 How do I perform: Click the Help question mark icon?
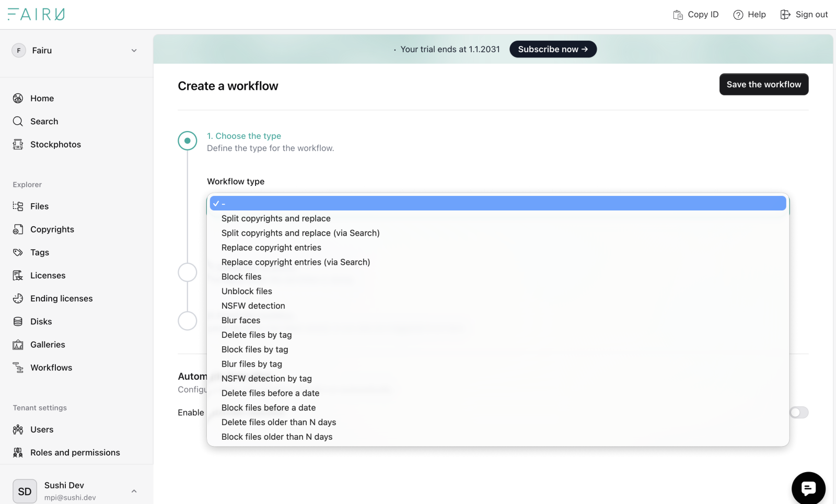(738, 15)
